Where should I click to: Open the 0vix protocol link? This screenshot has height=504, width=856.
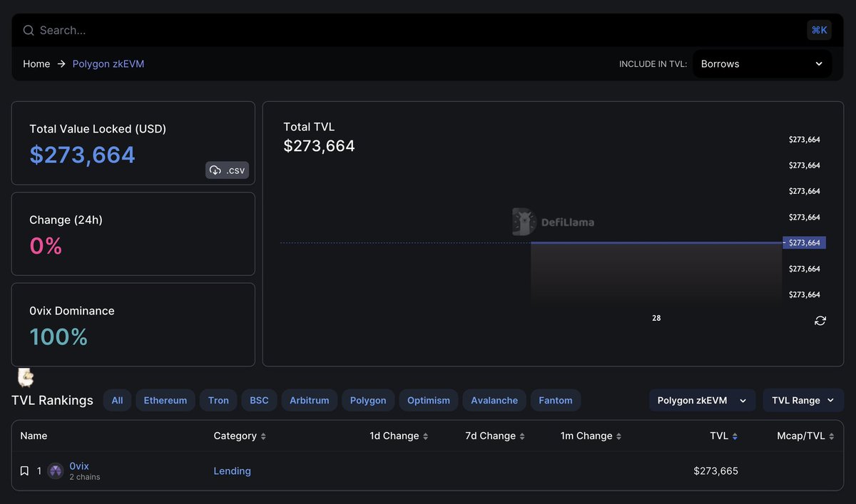[x=79, y=466]
